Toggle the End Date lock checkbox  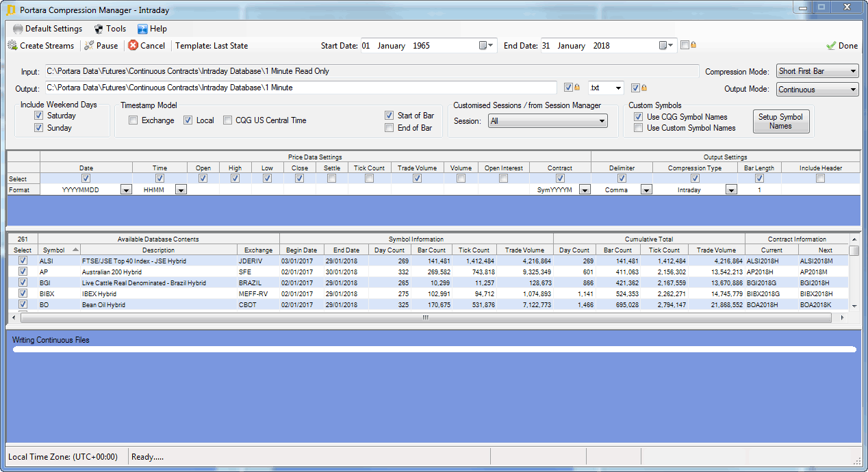685,46
